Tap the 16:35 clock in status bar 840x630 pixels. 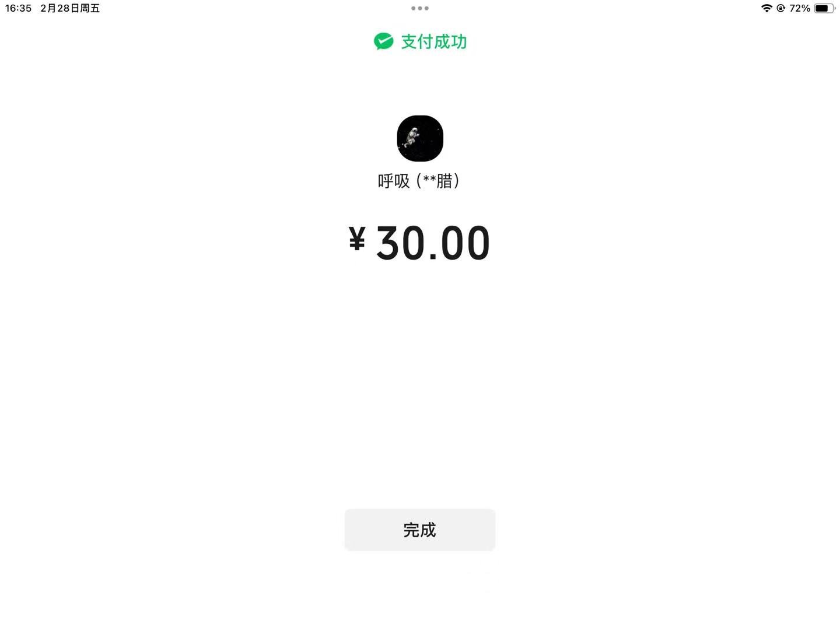pos(19,8)
